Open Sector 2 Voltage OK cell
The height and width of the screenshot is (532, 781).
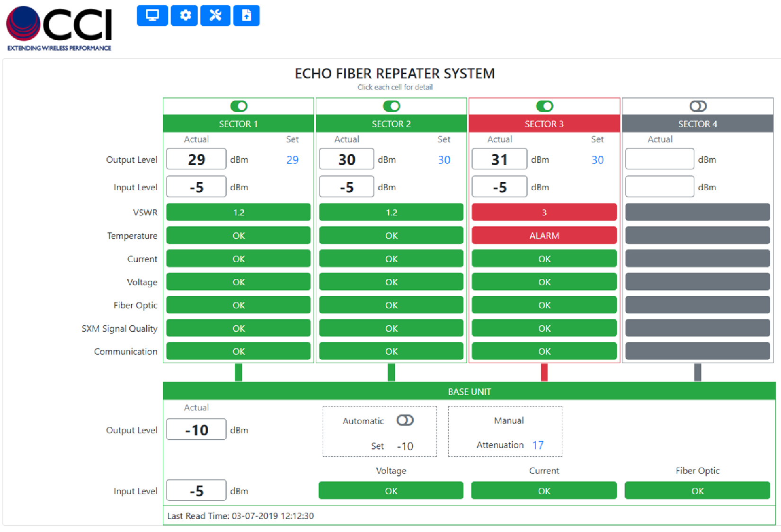(391, 282)
